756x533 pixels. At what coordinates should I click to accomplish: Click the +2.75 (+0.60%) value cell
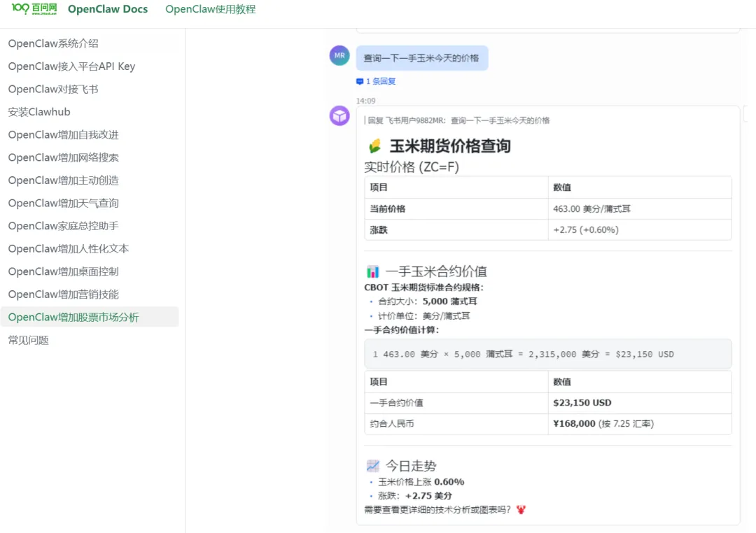pos(640,230)
